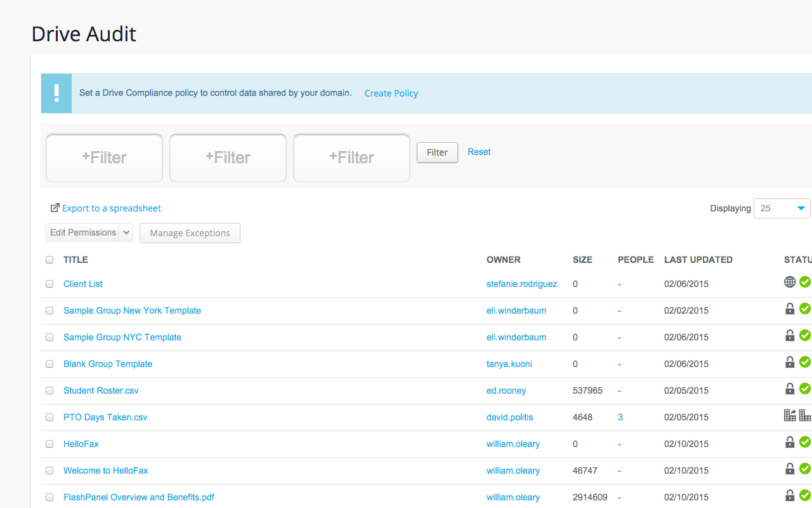
Task: Click the Drive Audit page heading
Action: [84, 34]
